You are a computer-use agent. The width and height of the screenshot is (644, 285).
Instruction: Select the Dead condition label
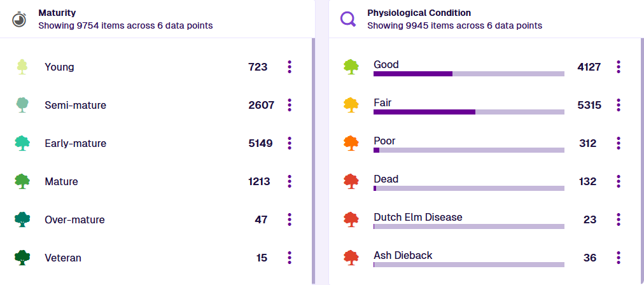386,179
